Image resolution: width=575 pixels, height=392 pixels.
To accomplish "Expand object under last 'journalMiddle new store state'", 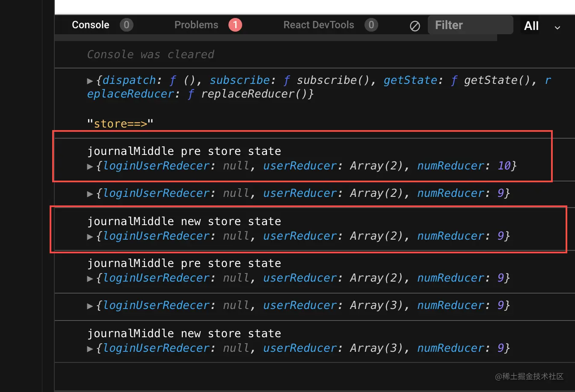I will click(x=90, y=348).
